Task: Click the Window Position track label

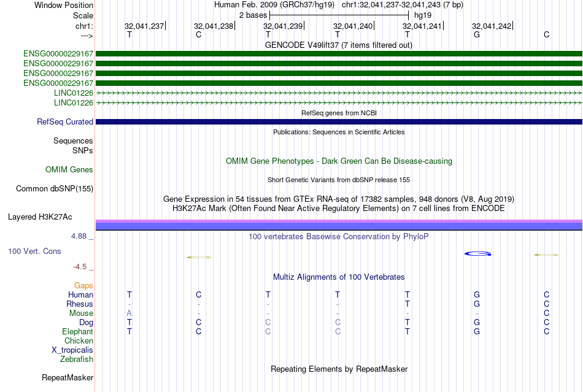Action: pos(64,5)
